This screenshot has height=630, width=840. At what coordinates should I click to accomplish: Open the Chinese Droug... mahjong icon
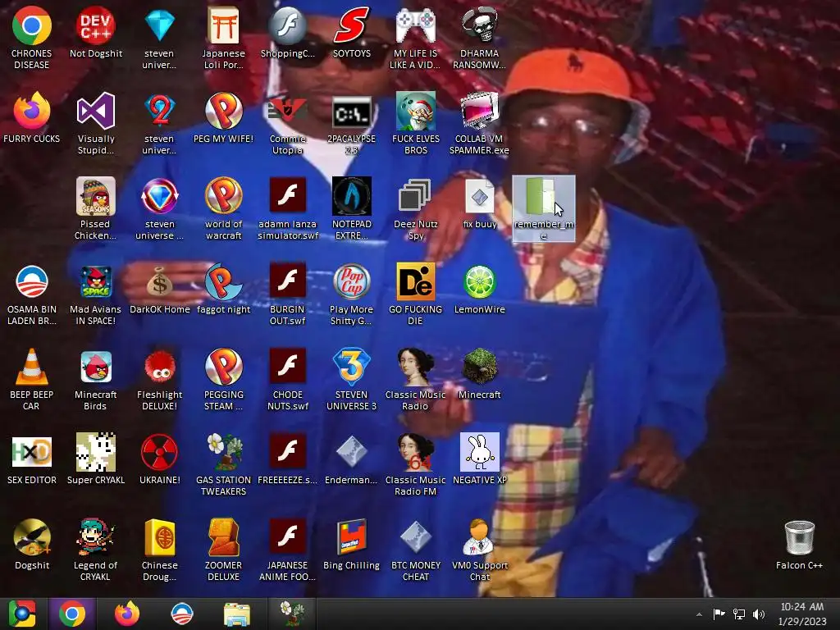tap(160, 538)
